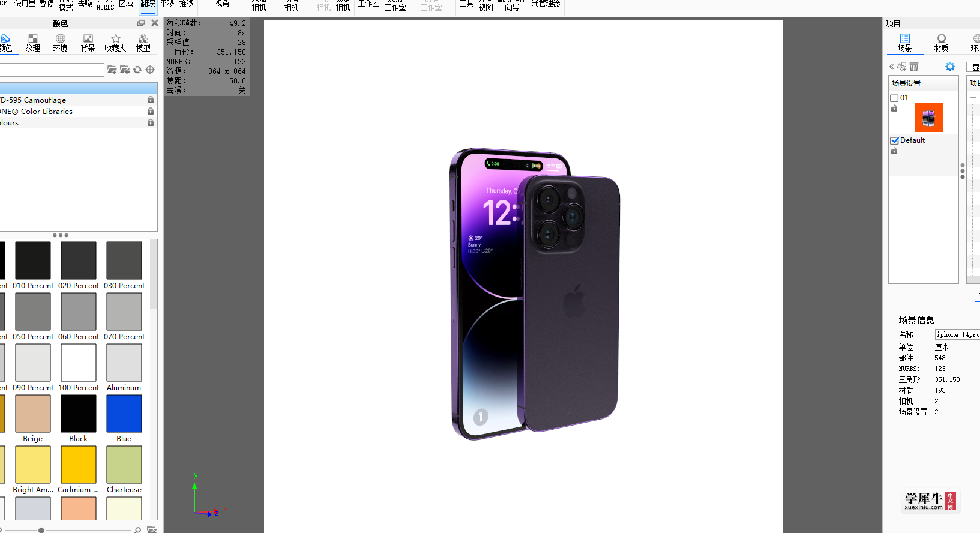Open the 纹理 (Textures) library tab
This screenshot has height=533, width=980.
coord(33,43)
